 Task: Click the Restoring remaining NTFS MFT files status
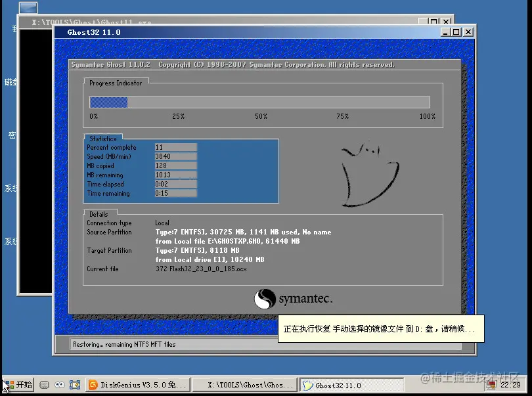[124, 344]
